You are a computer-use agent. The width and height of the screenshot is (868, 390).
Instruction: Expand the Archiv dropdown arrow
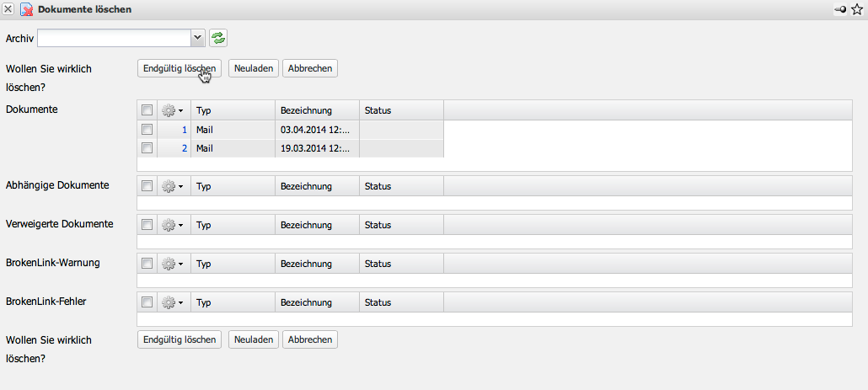coord(198,38)
